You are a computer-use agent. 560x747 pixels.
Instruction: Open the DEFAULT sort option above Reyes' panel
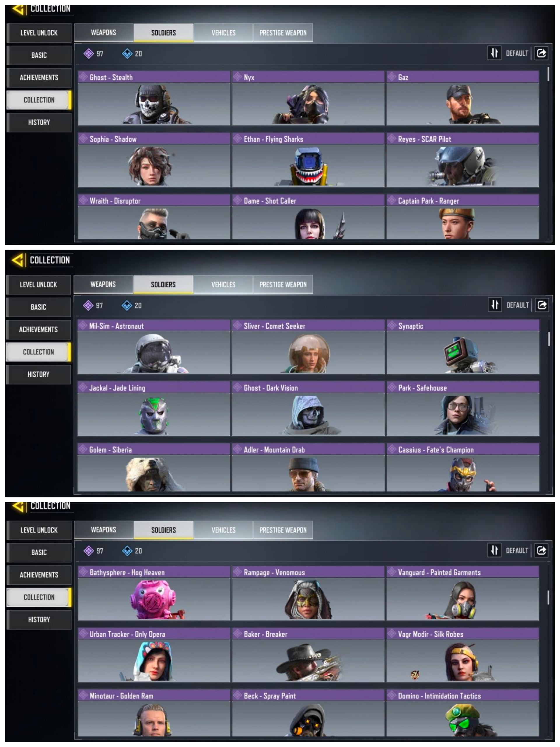tap(517, 53)
